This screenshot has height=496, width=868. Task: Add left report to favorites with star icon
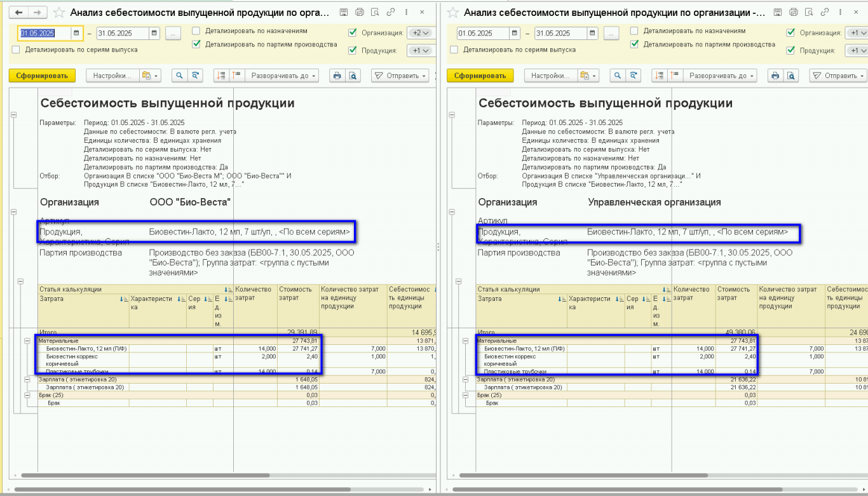pos(59,13)
